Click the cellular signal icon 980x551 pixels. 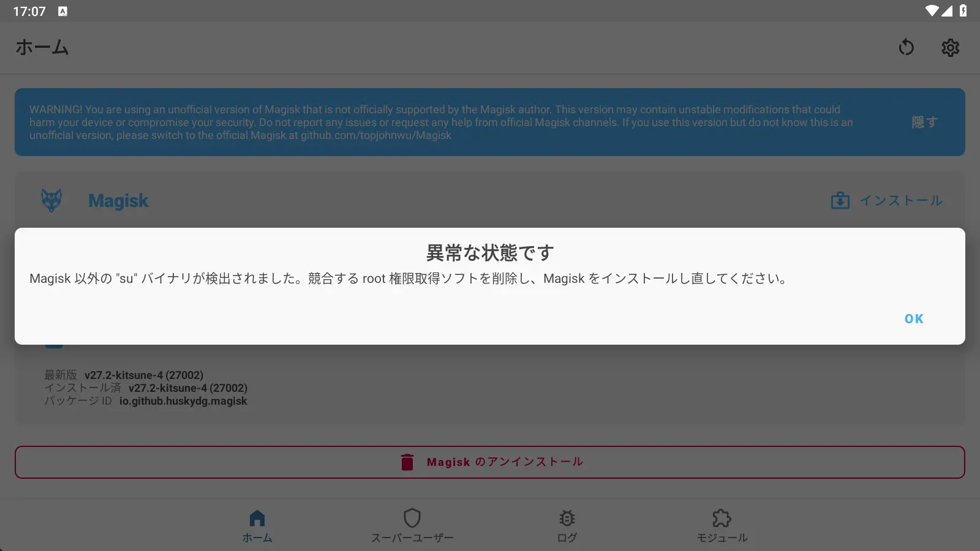click(x=947, y=10)
